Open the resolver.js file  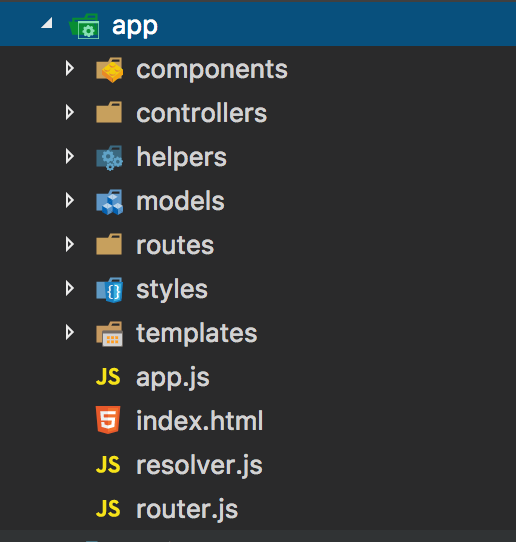tap(199, 466)
